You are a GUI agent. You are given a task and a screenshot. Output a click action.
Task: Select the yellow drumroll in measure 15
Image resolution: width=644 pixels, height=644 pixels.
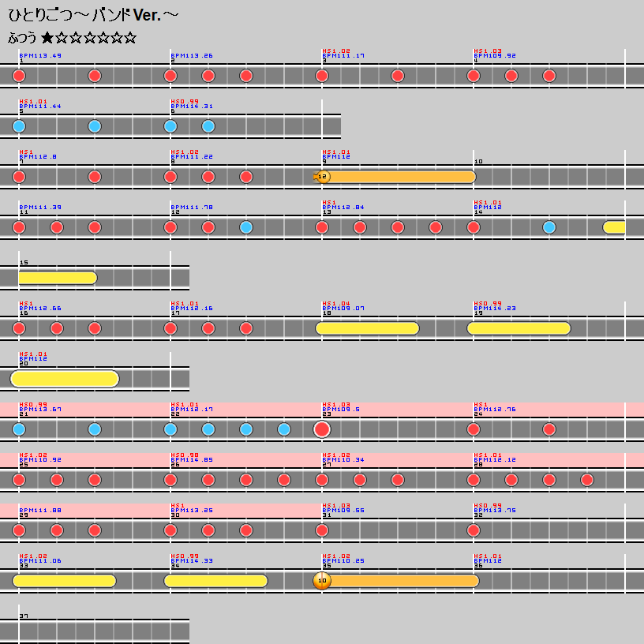coord(57,278)
